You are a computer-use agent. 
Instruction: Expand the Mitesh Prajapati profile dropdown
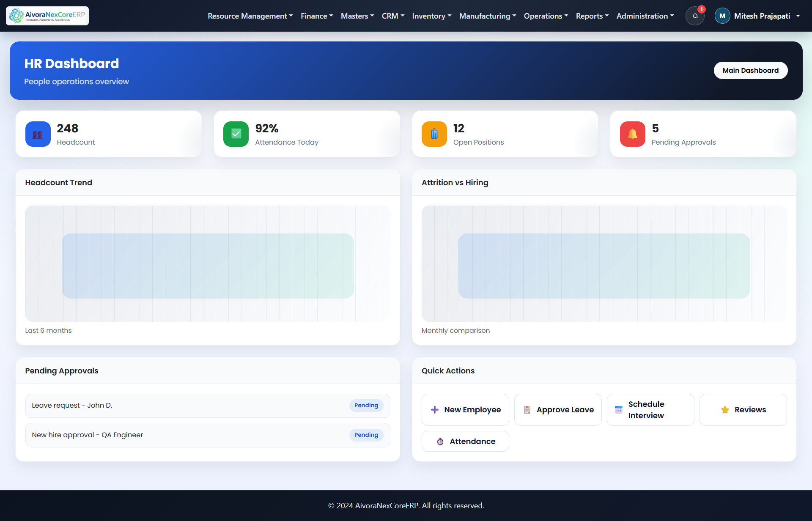point(757,16)
